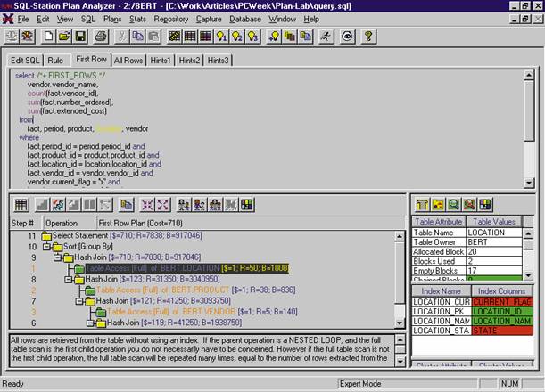
Task: Click the Table Values column header
Action: point(494,222)
